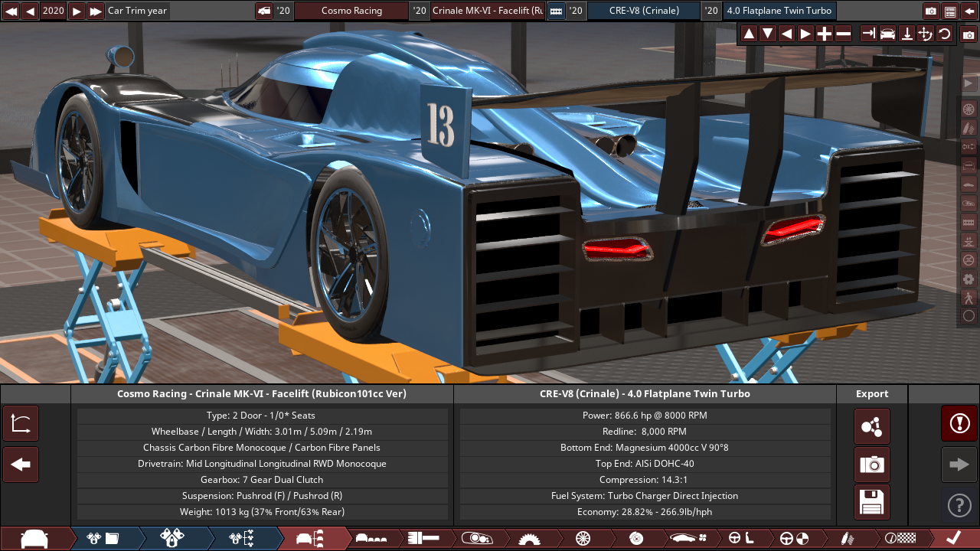Select the Crinale MK-VI Facelift trim field
The image size is (980, 551).
[488, 11]
